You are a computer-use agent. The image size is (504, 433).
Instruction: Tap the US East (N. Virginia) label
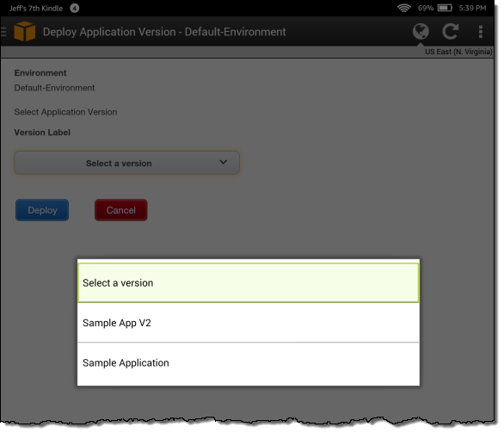pyautogui.click(x=458, y=52)
